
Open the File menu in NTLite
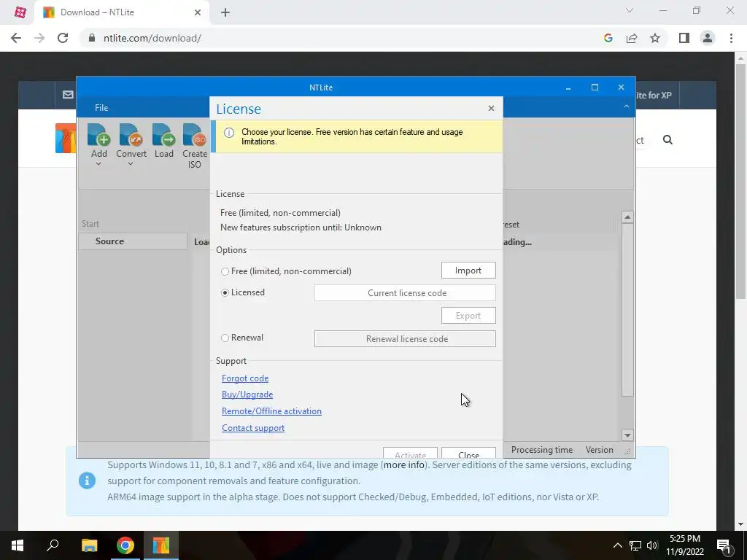pyautogui.click(x=101, y=108)
